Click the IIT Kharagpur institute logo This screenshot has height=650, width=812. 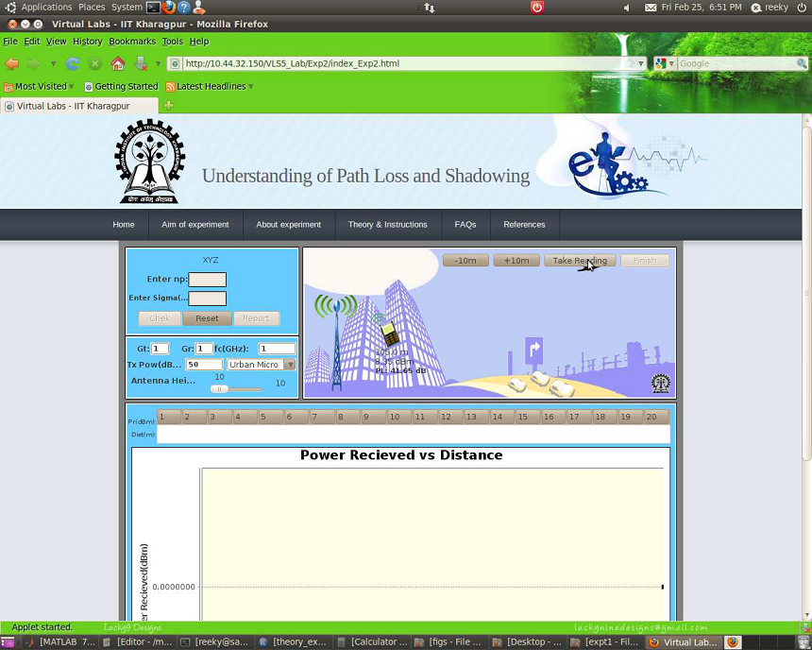tap(150, 162)
